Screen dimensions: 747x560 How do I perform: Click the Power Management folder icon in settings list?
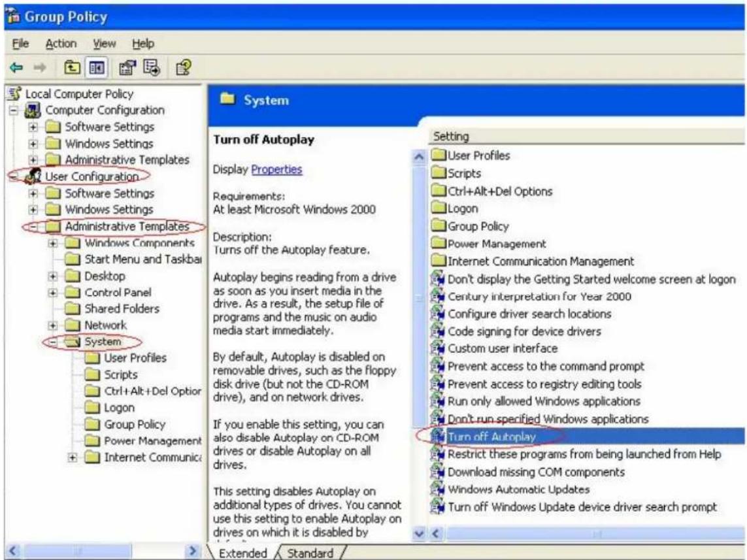[x=439, y=243]
